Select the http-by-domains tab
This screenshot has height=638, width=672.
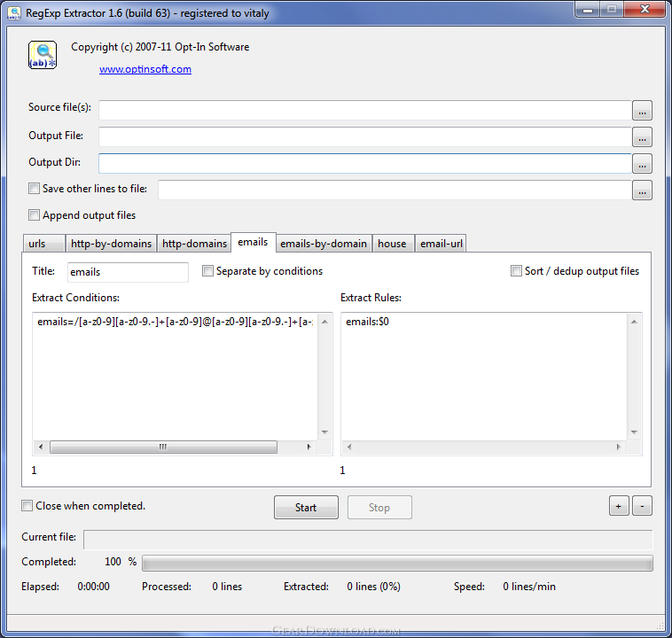[112, 244]
